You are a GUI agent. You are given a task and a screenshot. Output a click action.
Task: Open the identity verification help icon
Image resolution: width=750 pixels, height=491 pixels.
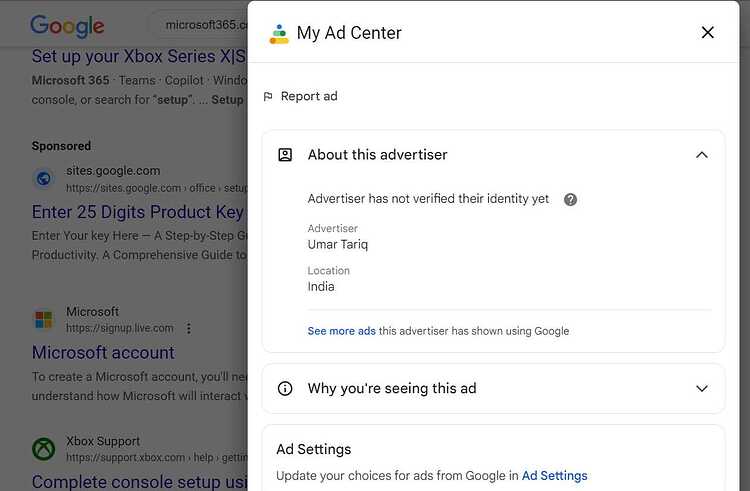(570, 199)
